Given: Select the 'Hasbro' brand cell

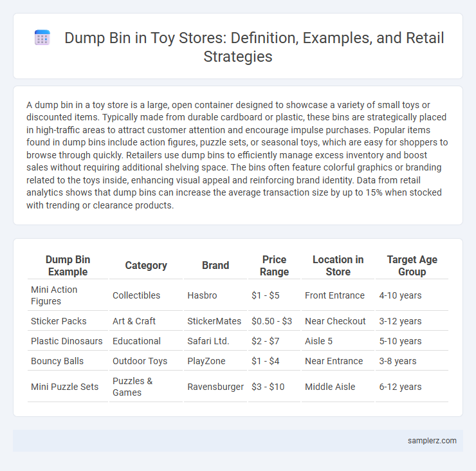Looking at the screenshot, I should (215, 295).
